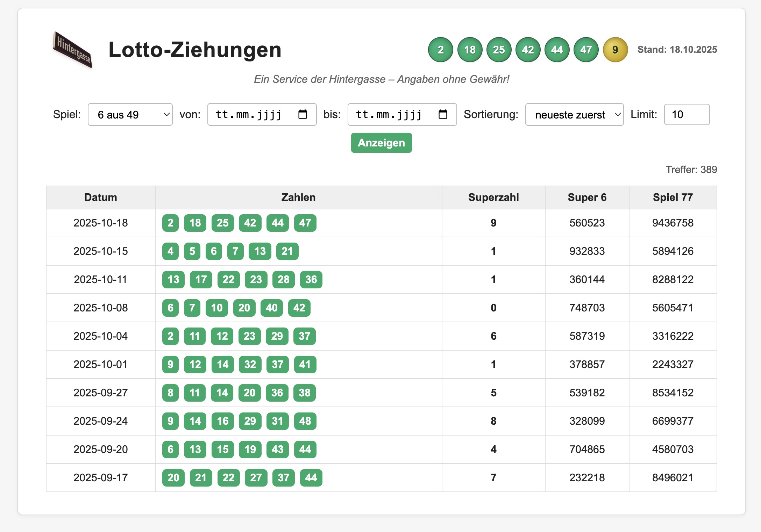Image resolution: width=761 pixels, height=532 pixels.
Task: Focus the 'von' date input field
Action: pos(249,114)
